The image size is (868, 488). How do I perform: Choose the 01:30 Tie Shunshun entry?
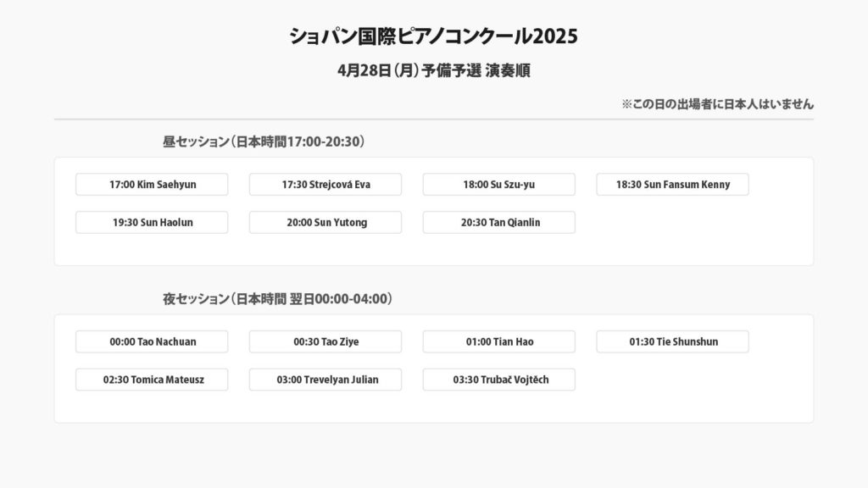tap(672, 342)
